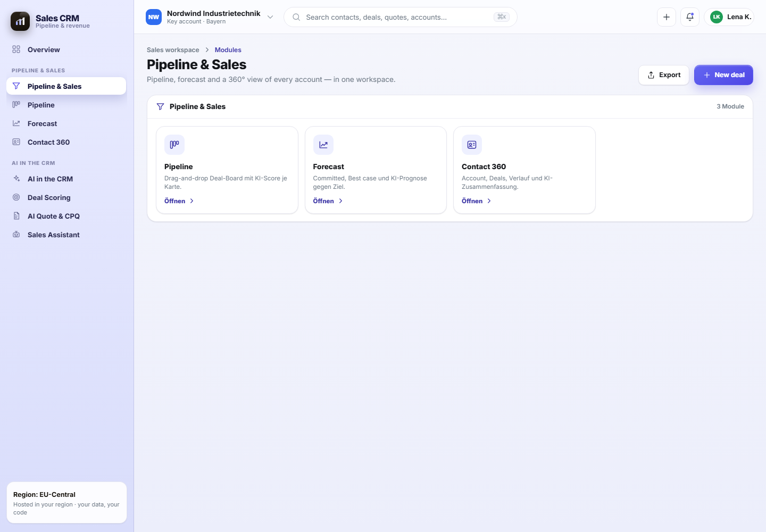Click the Export button
766x532 pixels.
tap(664, 75)
